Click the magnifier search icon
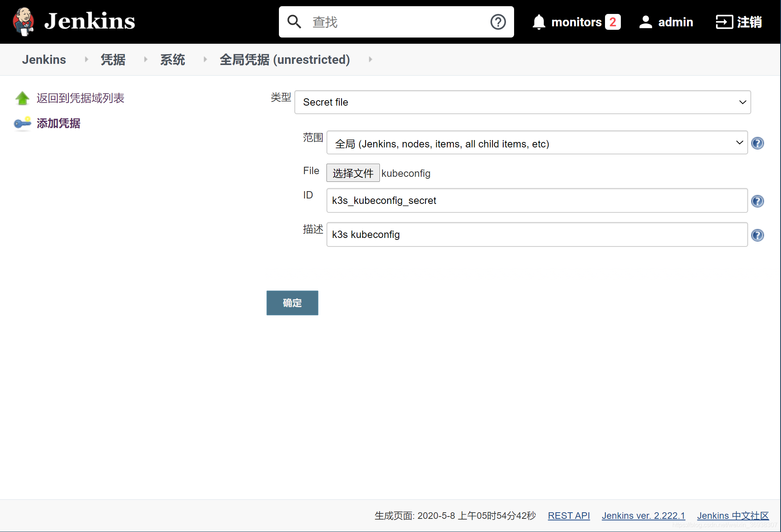Viewport: 781px width, 532px height. pos(294,22)
